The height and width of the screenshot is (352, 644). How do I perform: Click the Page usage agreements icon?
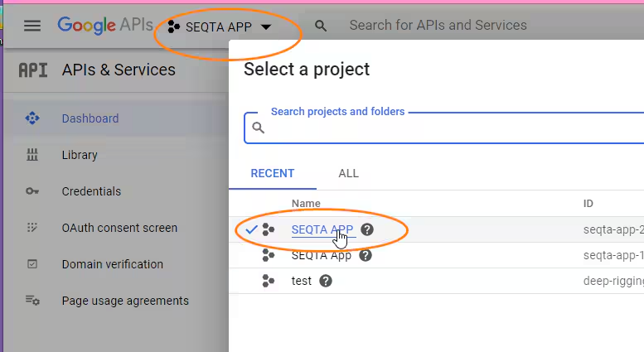pos(32,301)
